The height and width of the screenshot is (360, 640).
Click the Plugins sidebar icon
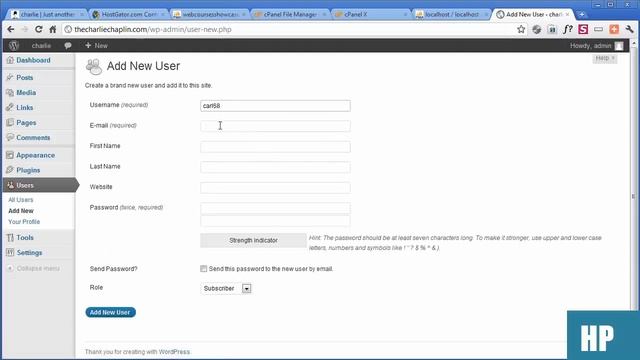point(10,170)
